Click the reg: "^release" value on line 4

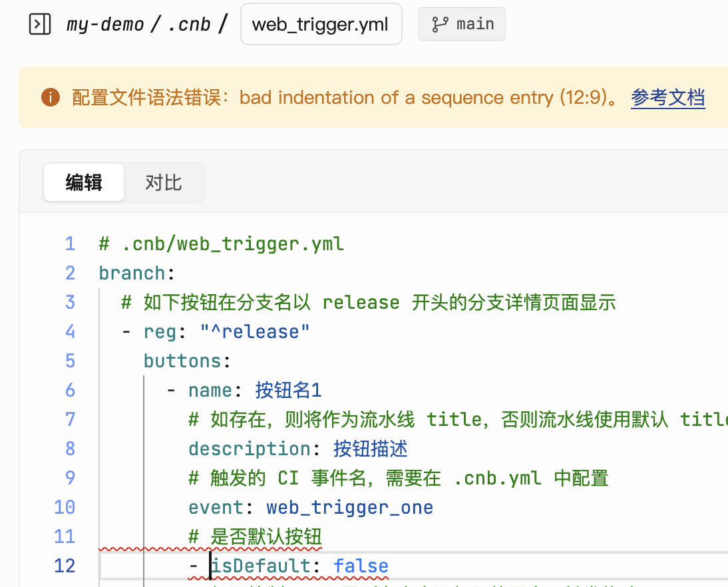tap(255, 331)
